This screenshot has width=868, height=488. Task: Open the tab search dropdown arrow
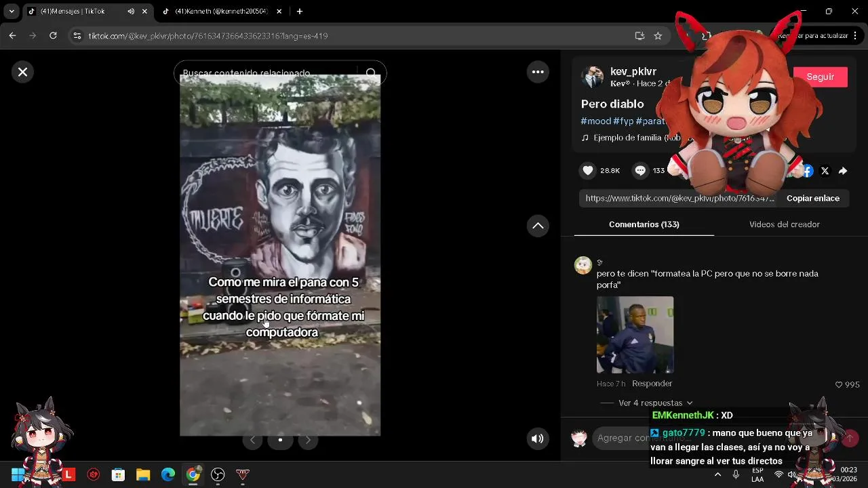click(12, 12)
